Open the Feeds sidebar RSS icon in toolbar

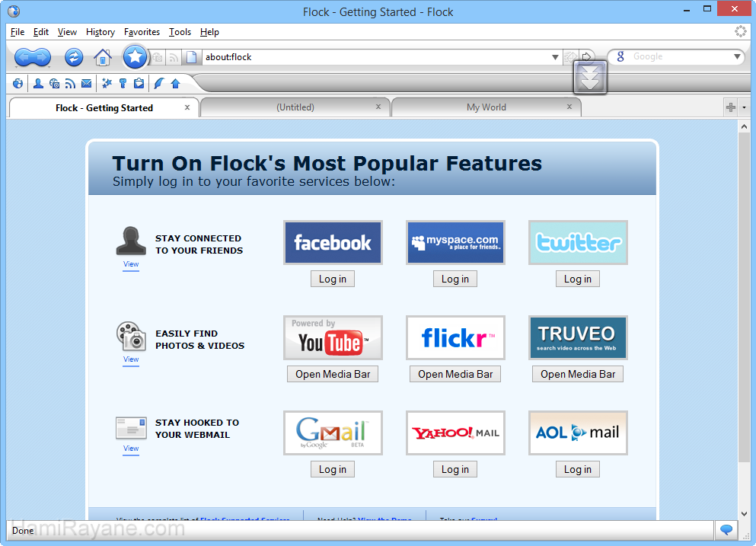click(x=70, y=84)
